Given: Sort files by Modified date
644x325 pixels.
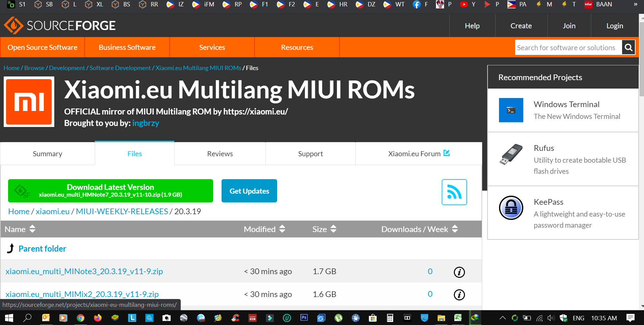Looking at the screenshot, I should pyautogui.click(x=264, y=229).
